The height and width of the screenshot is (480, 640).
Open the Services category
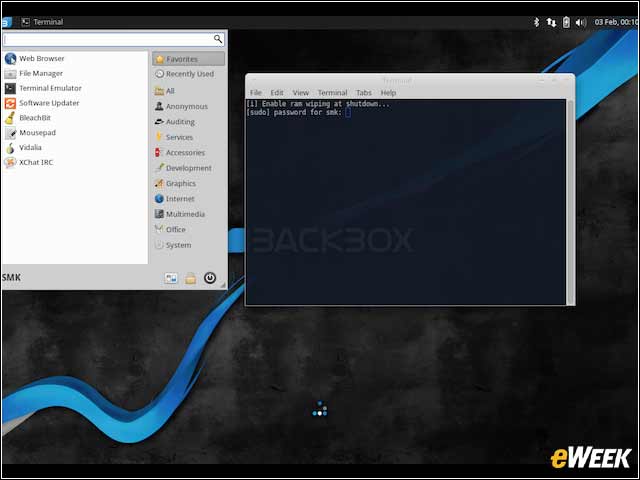(x=189, y=137)
